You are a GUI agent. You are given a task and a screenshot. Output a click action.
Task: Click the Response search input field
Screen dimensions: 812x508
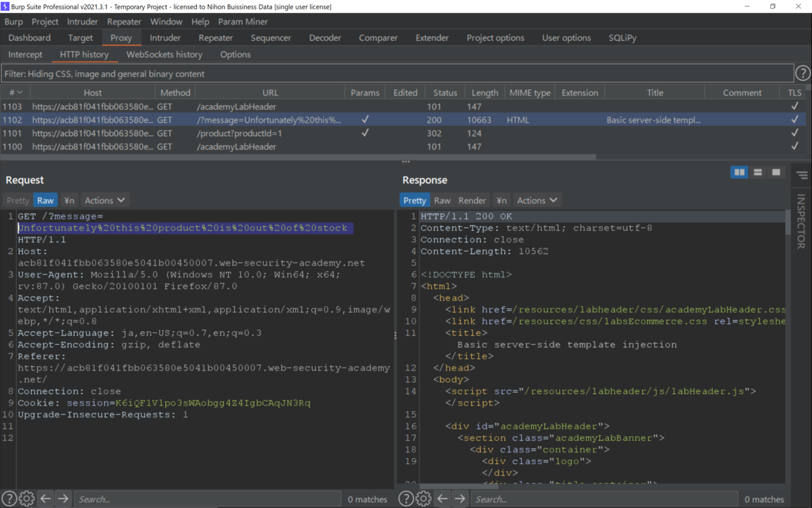pos(604,499)
